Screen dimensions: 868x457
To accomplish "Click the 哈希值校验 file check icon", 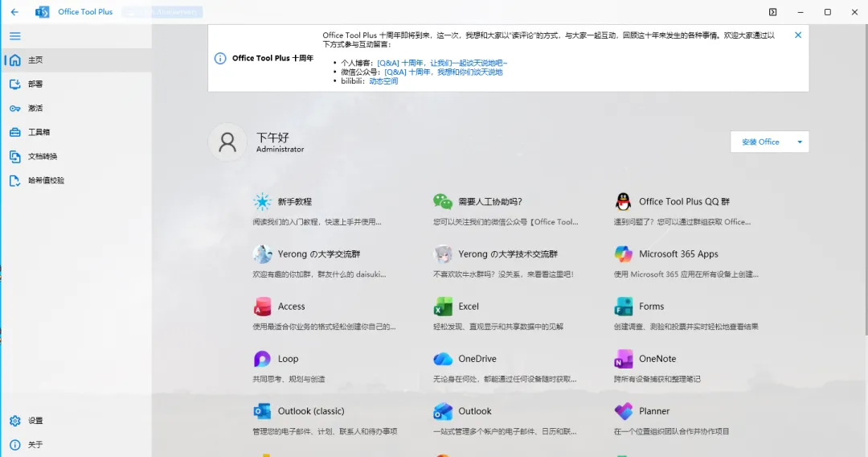I will point(15,180).
